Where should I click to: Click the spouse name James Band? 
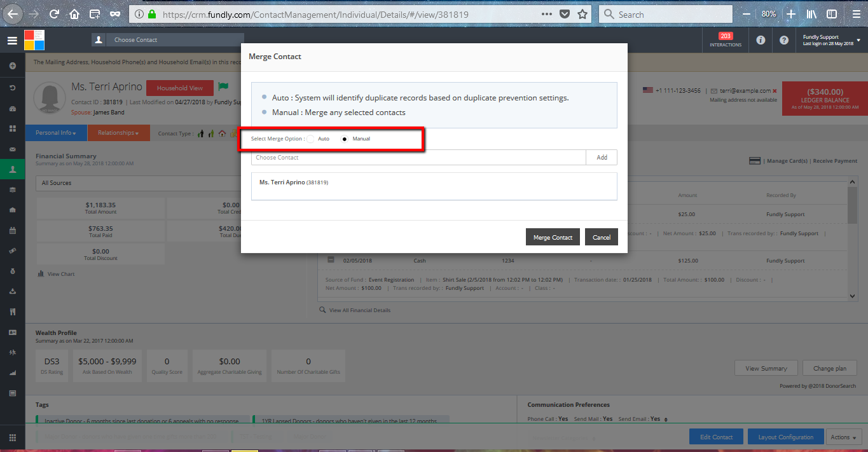tap(109, 113)
